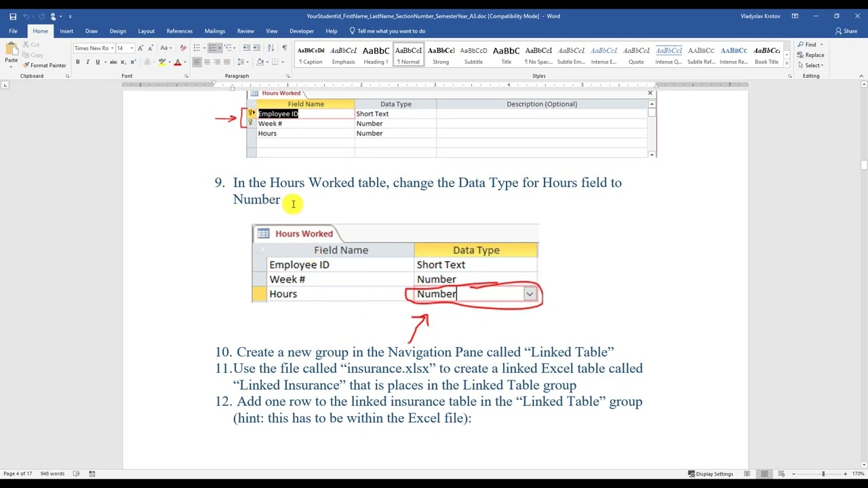Open the Find dropdown arrow

(821, 45)
